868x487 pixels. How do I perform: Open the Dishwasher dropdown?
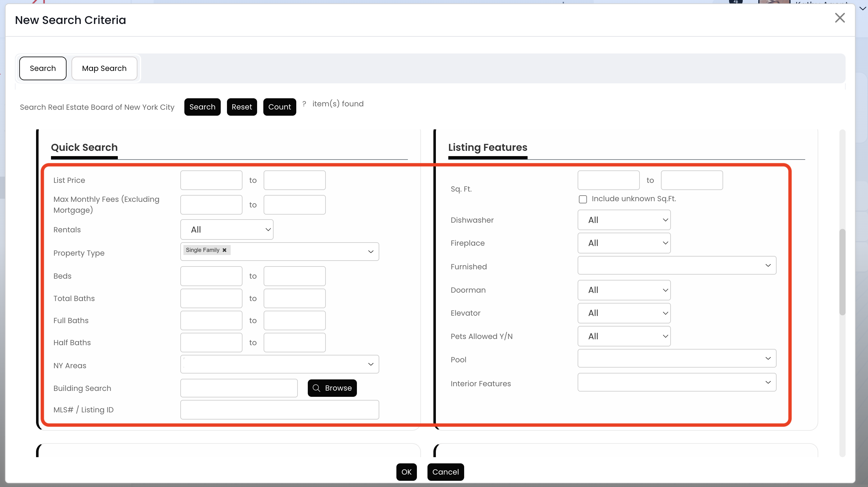pos(624,220)
